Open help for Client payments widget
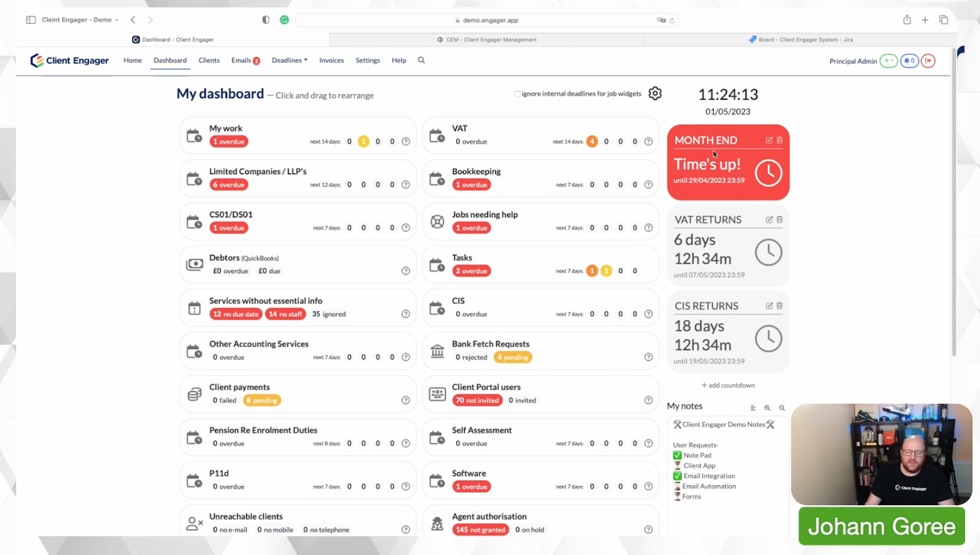The height and width of the screenshot is (555, 980). [x=406, y=400]
